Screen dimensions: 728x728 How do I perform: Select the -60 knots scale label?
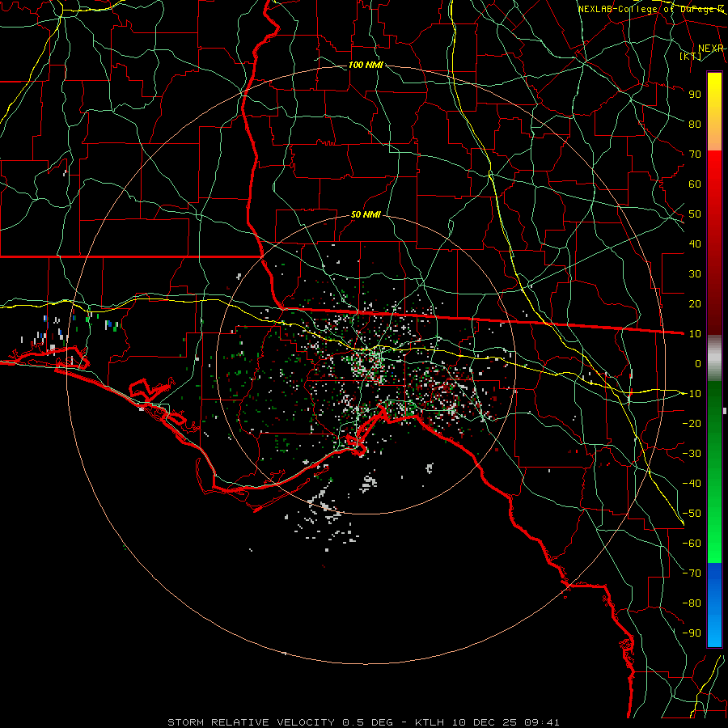coord(692,544)
